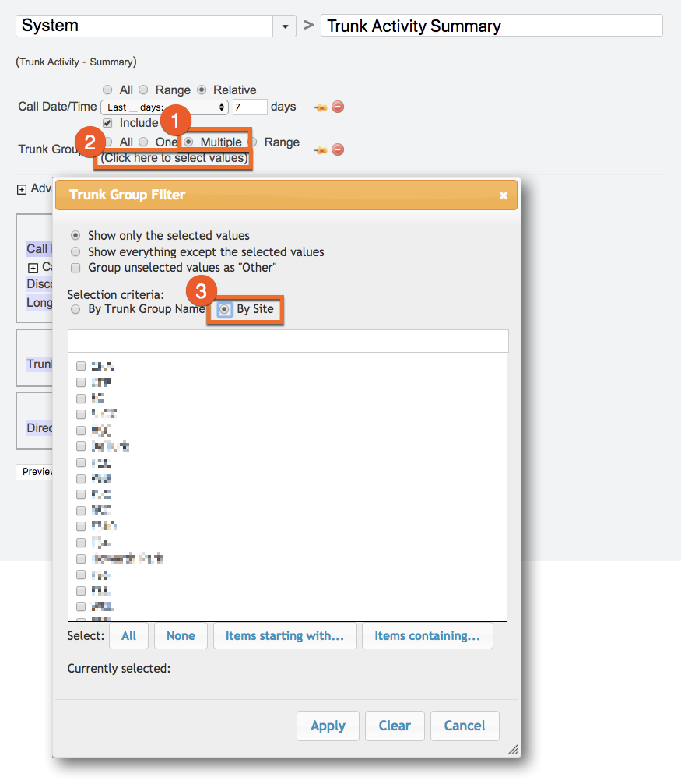Select Show everything except the selected values
The image size is (681, 784).
[x=75, y=252]
